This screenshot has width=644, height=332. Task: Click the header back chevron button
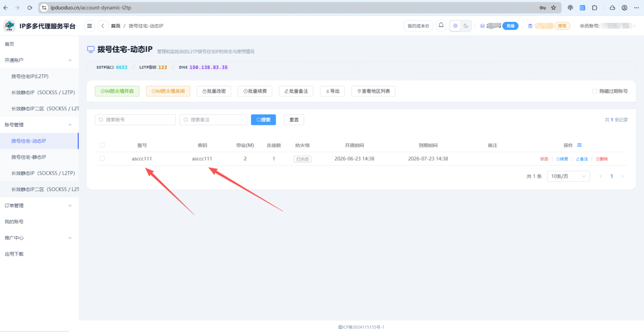coord(103,26)
